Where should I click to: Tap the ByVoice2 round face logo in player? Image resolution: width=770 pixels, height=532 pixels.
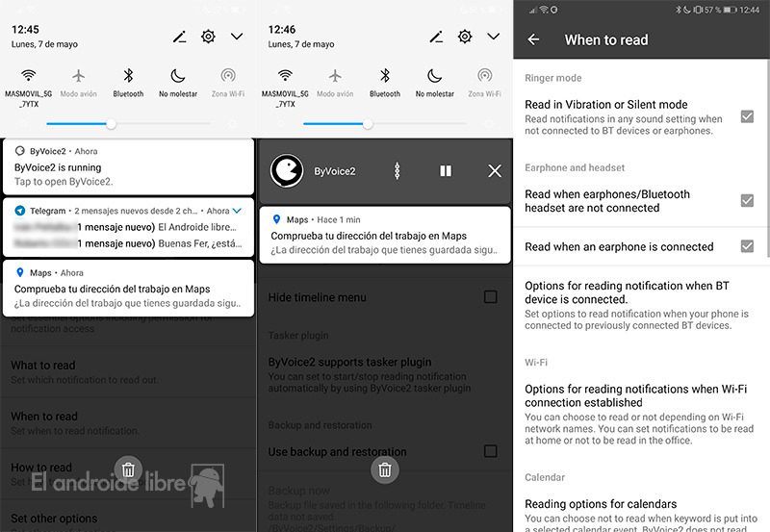coord(287,171)
